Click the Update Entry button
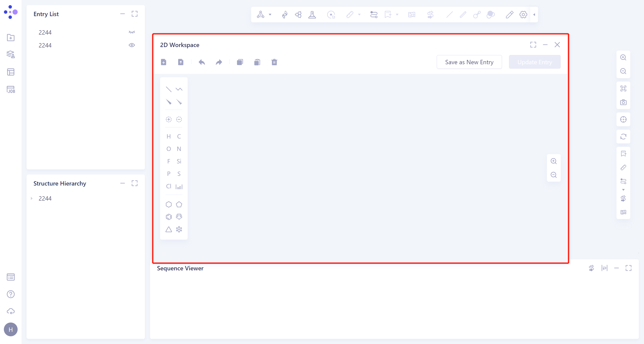 pyautogui.click(x=535, y=62)
